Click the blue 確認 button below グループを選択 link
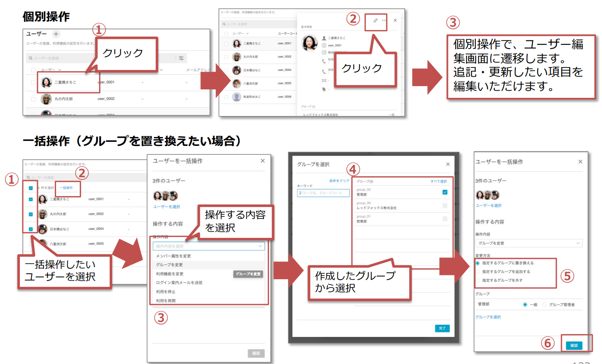Screen dimensions: 602x364 (574, 345)
